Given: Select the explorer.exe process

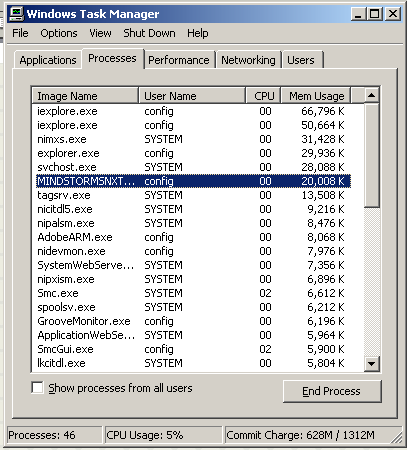Looking at the screenshot, I should [x=193, y=153].
